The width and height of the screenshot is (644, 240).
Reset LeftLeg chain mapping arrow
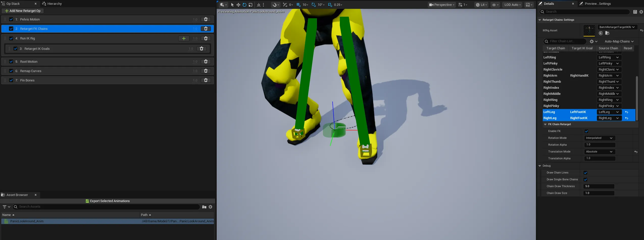627,112
